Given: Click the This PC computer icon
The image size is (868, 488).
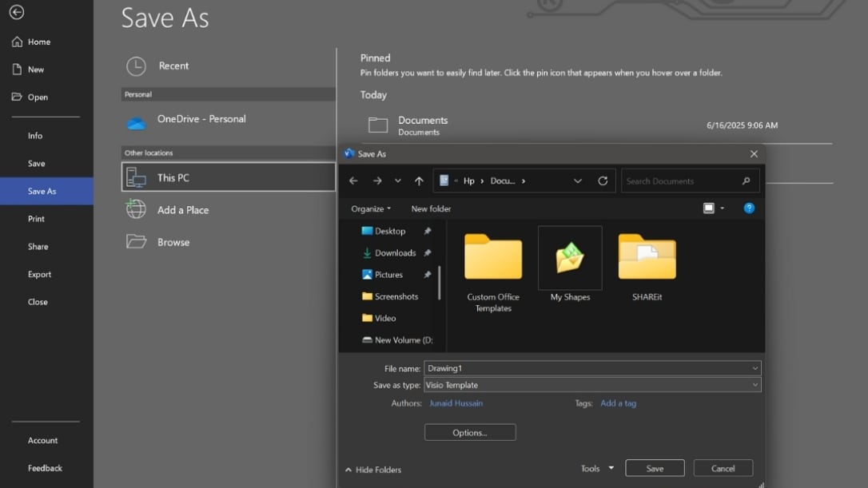Looking at the screenshot, I should (136, 177).
